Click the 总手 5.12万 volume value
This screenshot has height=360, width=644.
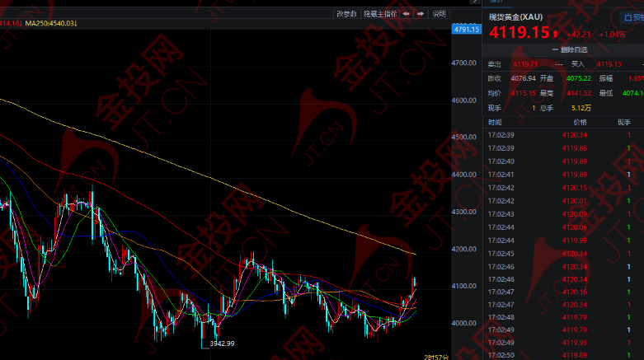(581, 108)
